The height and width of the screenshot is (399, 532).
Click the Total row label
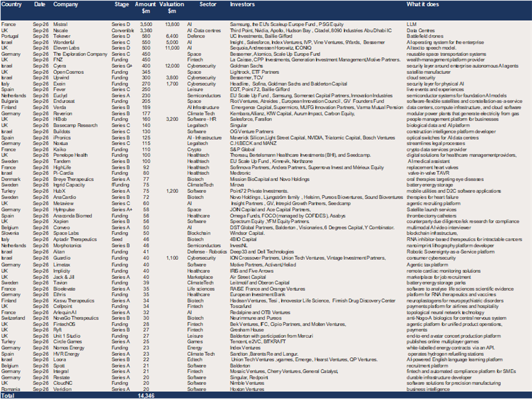[8, 395]
